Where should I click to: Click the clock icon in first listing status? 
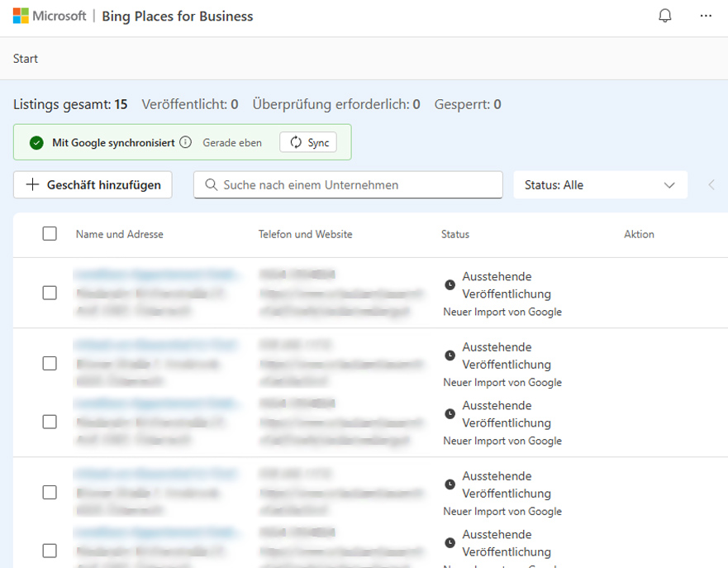point(450,285)
